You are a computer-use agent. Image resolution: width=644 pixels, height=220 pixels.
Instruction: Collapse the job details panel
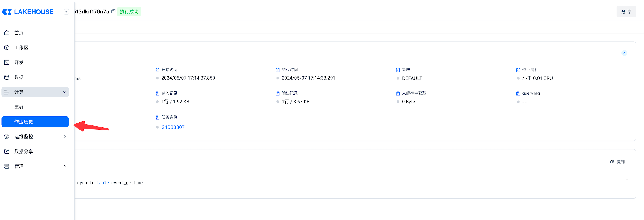pos(624,53)
